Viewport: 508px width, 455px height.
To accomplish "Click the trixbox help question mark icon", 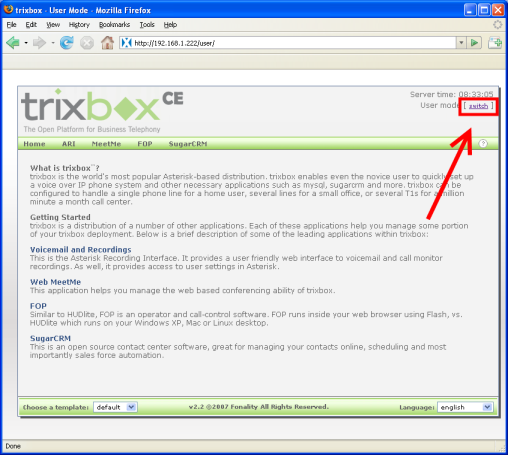I will pyautogui.click(x=483, y=144).
